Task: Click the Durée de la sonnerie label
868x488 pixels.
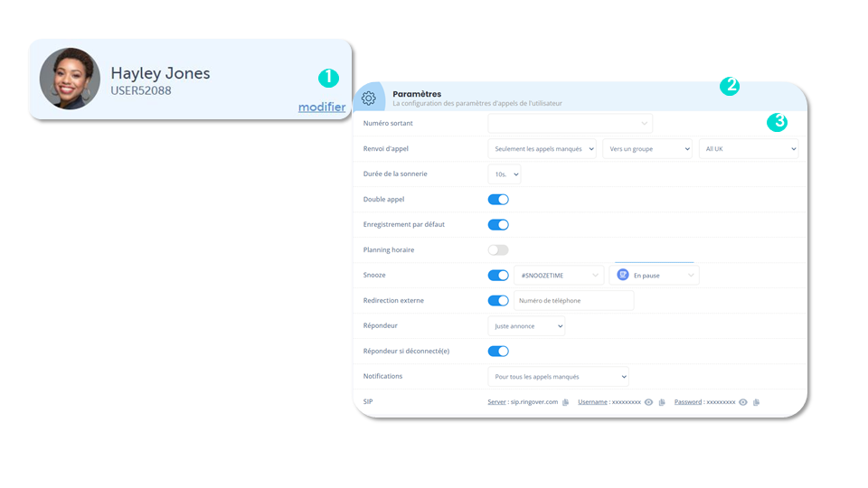Action: 395,174
